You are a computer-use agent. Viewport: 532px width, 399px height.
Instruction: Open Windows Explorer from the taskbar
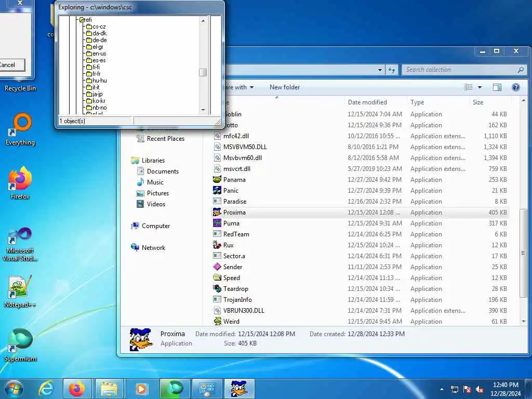coord(109,389)
